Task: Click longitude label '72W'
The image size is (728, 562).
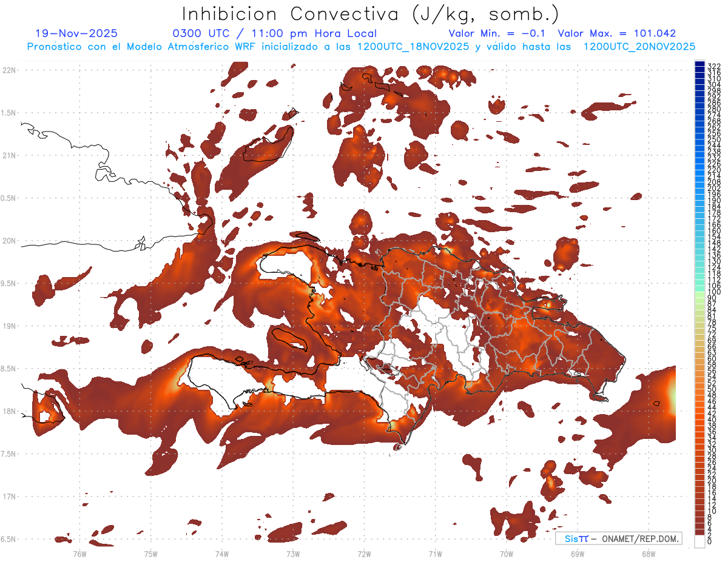Action: click(x=364, y=554)
